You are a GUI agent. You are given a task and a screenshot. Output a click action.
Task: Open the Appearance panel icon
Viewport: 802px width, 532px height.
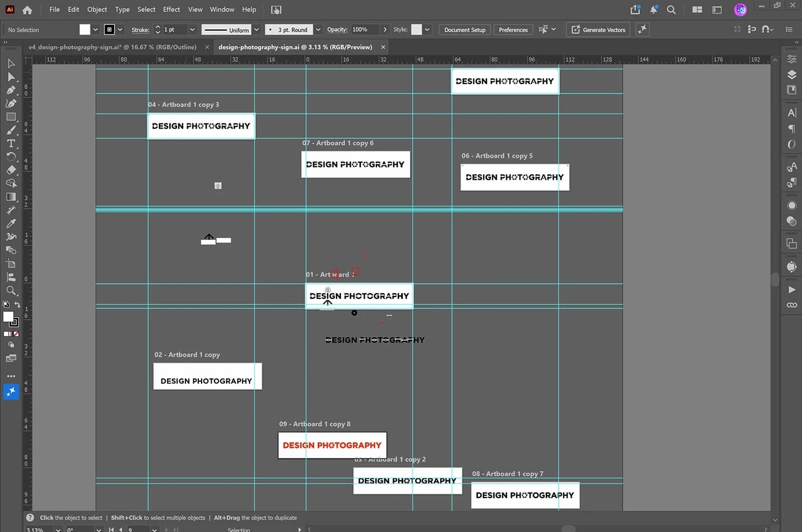[x=791, y=205]
